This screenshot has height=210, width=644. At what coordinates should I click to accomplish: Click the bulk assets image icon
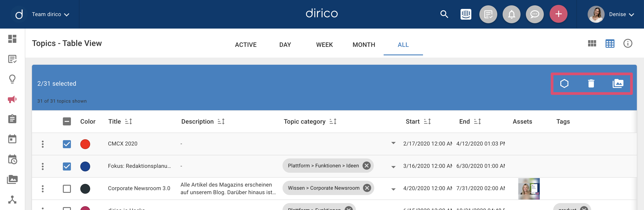[618, 83]
